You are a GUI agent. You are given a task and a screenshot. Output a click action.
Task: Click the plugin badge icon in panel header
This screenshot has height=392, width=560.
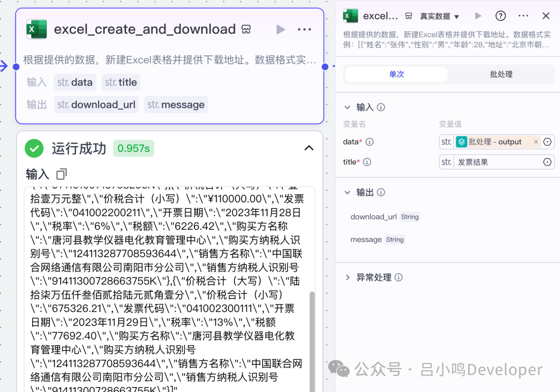click(x=409, y=16)
